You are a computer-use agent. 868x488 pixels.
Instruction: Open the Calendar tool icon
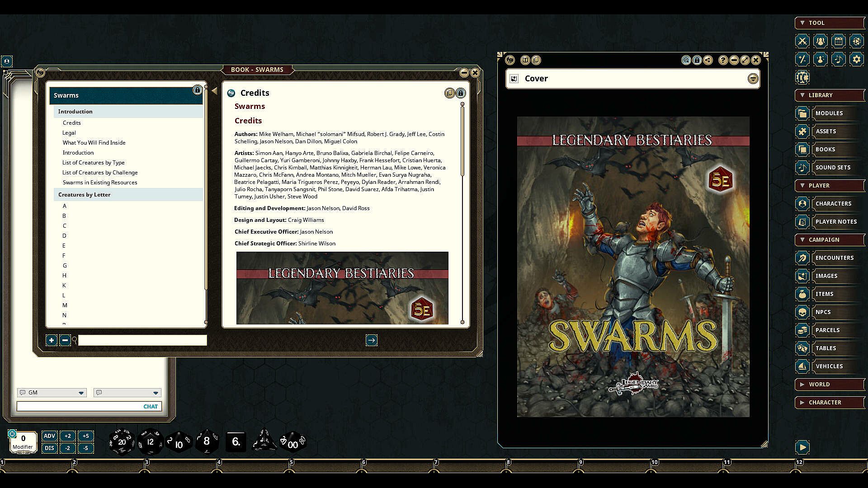coord(838,41)
